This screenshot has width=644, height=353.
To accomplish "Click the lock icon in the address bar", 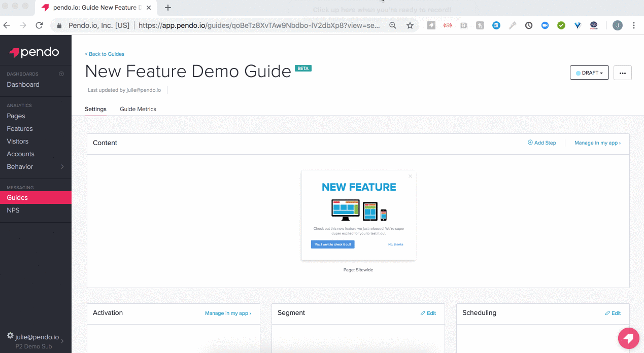I will (59, 25).
